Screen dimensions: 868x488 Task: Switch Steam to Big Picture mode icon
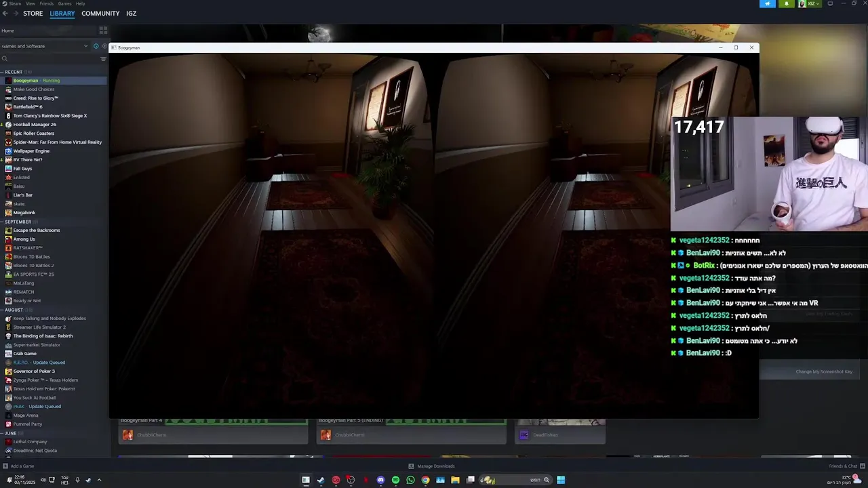click(x=830, y=3)
